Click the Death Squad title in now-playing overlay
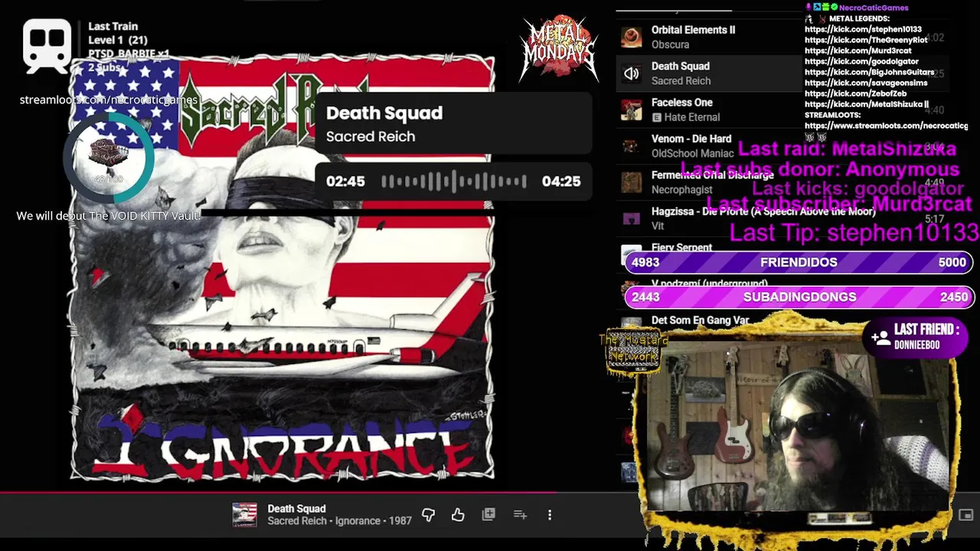 384,113
